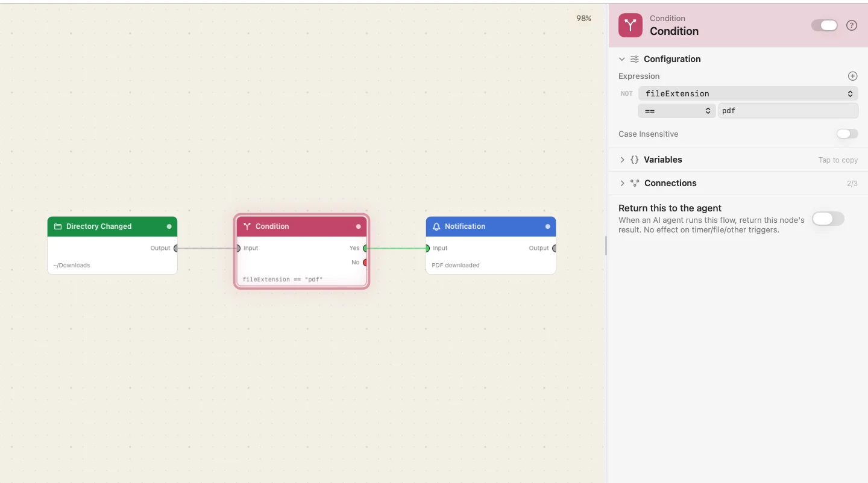Viewport: 868px width, 483px height.
Task: Click the bell icon on Notification node
Action: [x=436, y=226]
